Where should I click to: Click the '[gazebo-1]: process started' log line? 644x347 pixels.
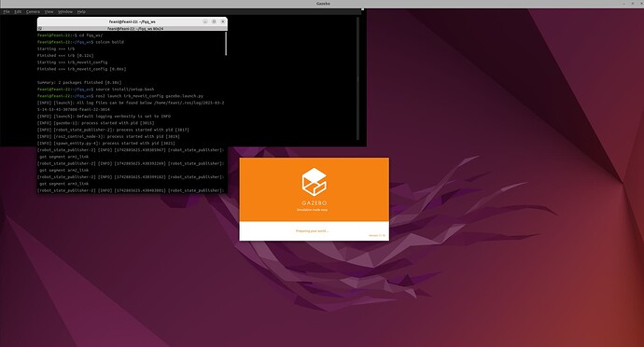(x=96, y=123)
